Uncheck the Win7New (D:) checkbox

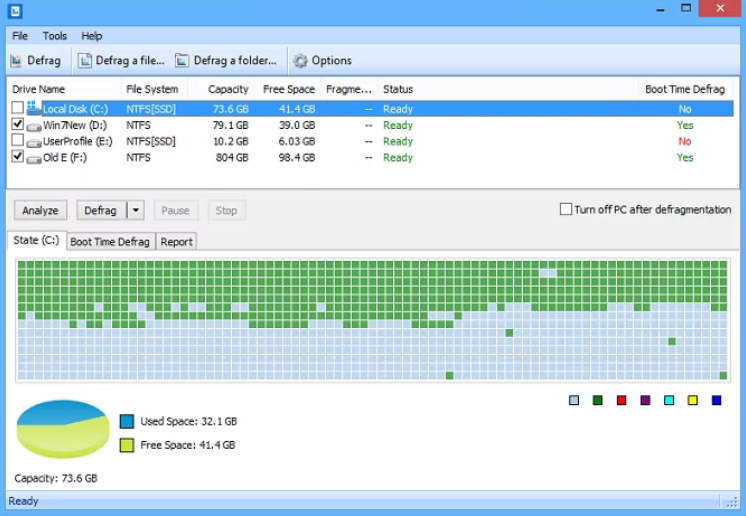click(x=17, y=125)
